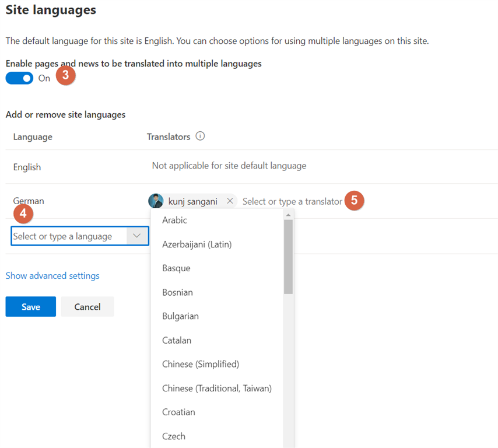Turn off translation with the toggle switch
The width and height of the screenshot is (498, 448).
(19, 78)
